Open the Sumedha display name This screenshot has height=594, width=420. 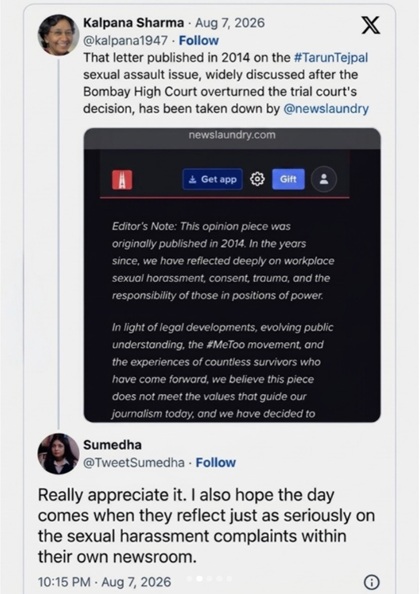(112, 444)
